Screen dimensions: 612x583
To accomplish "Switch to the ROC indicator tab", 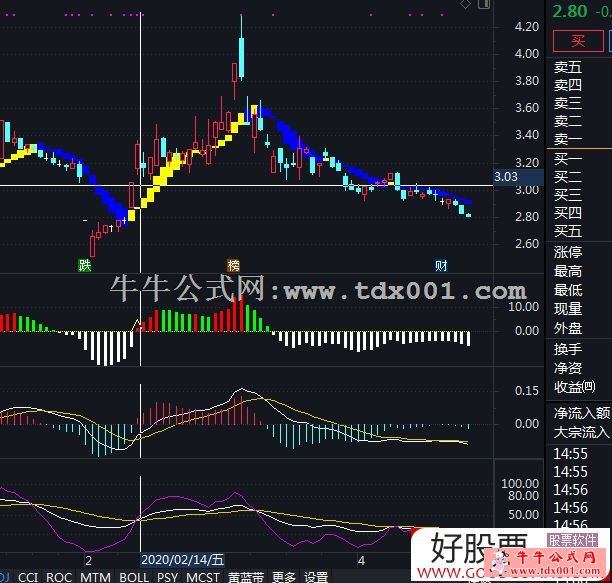I will click(x=59, y=577).
